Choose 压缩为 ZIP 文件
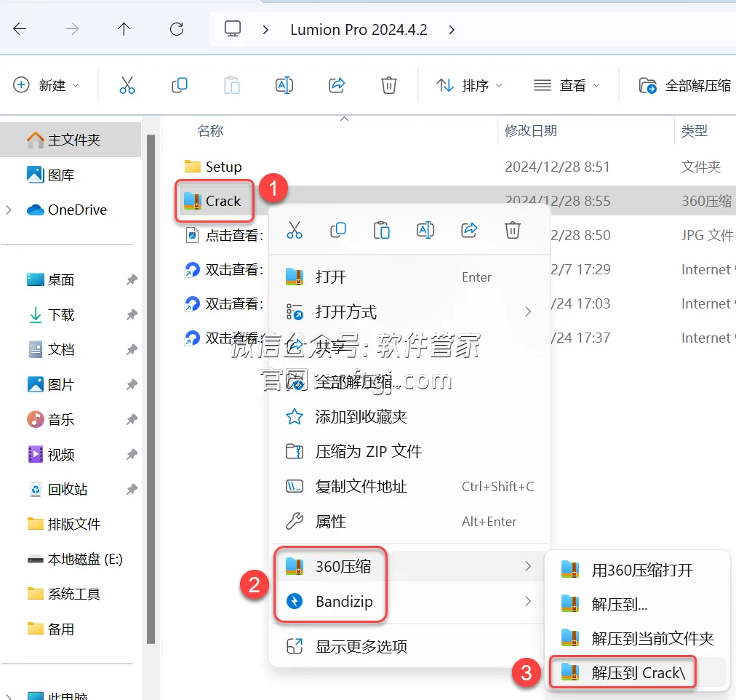 click(x=409, y=452)
